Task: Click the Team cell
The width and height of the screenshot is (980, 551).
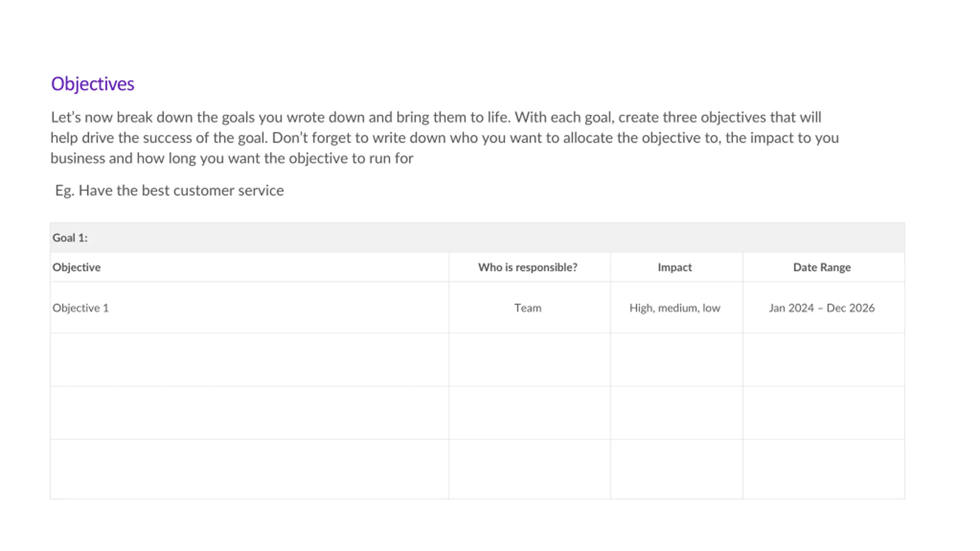Action: pos(529,308)
